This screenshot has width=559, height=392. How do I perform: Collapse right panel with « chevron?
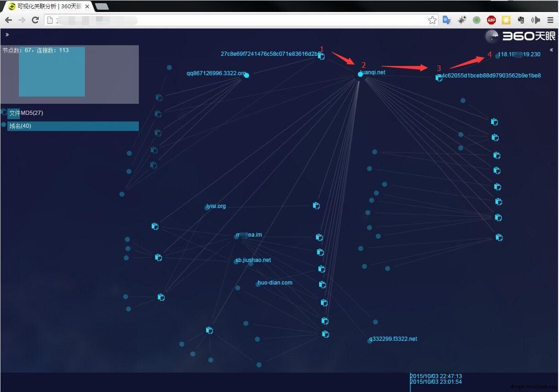[551, 50]
